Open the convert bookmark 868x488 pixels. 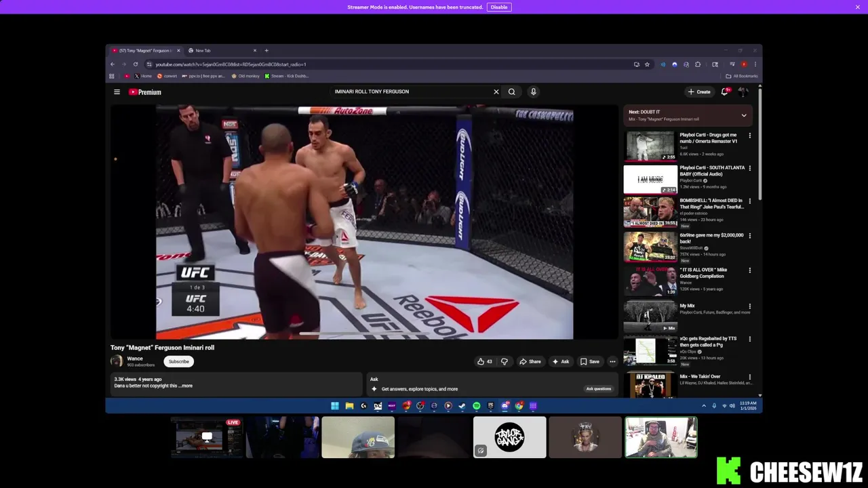(x=167, y=76)
